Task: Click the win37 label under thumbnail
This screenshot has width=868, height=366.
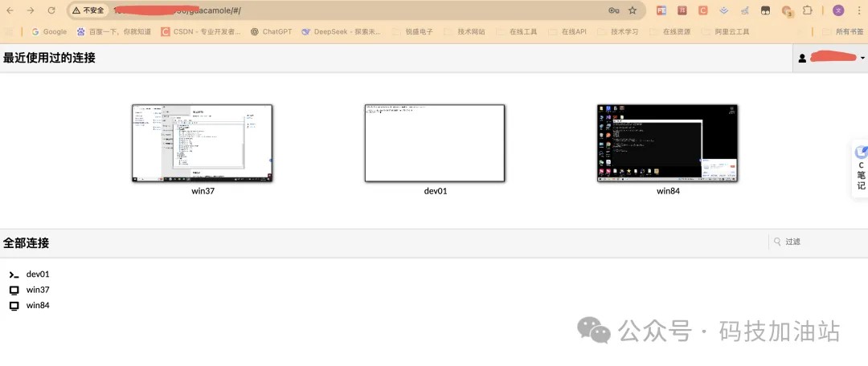Action: 202,191
